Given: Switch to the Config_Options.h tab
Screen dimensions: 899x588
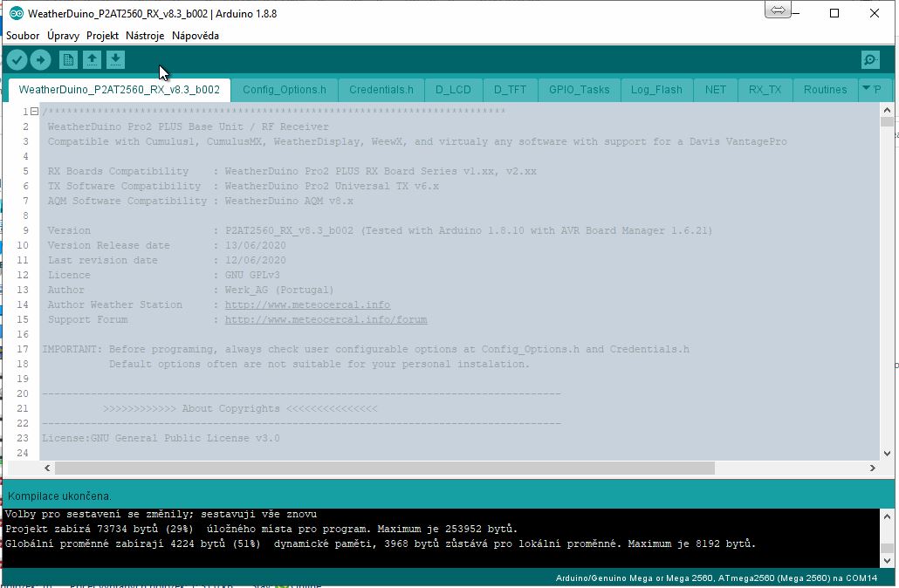Looking at the screenshot, I should [284, 90].
